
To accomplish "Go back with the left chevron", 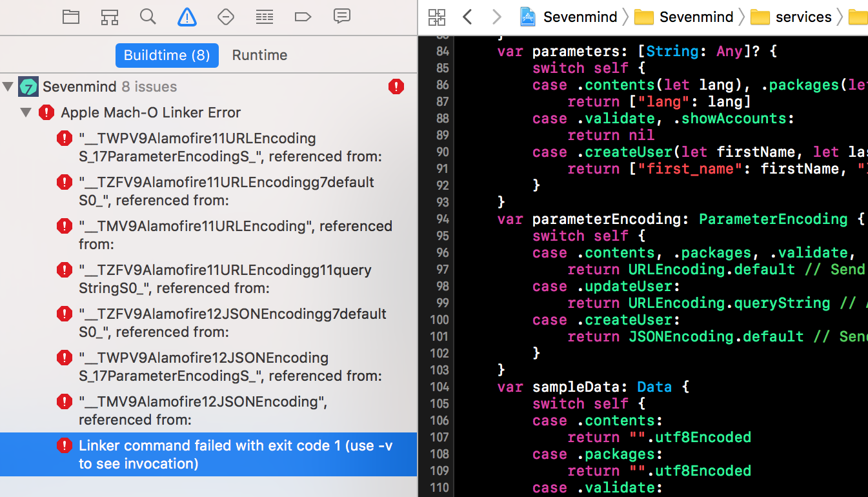I will coord(468,17).
